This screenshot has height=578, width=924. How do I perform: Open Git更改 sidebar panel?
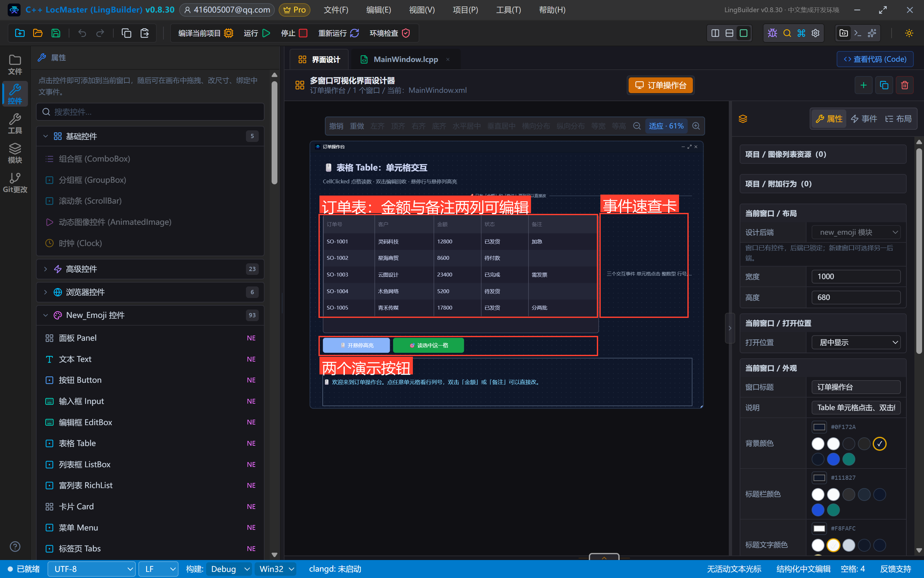tap(15, 183)
